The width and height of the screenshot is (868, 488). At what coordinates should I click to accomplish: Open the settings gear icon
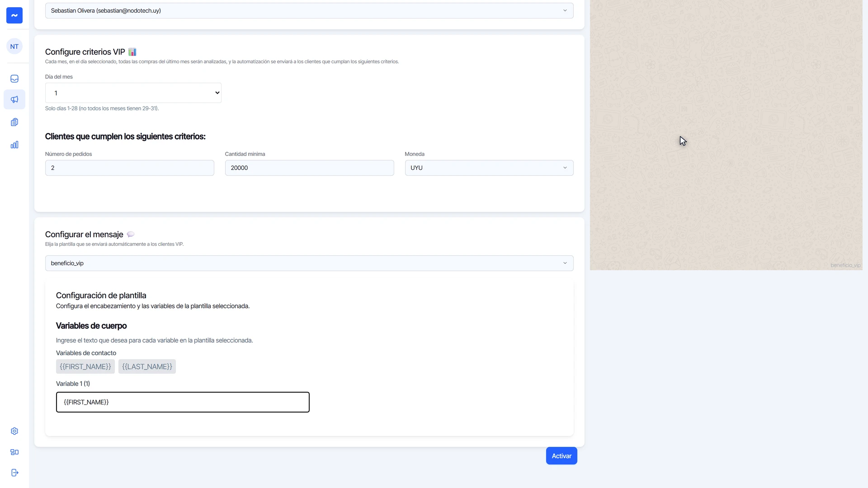[x=14, y=431]
